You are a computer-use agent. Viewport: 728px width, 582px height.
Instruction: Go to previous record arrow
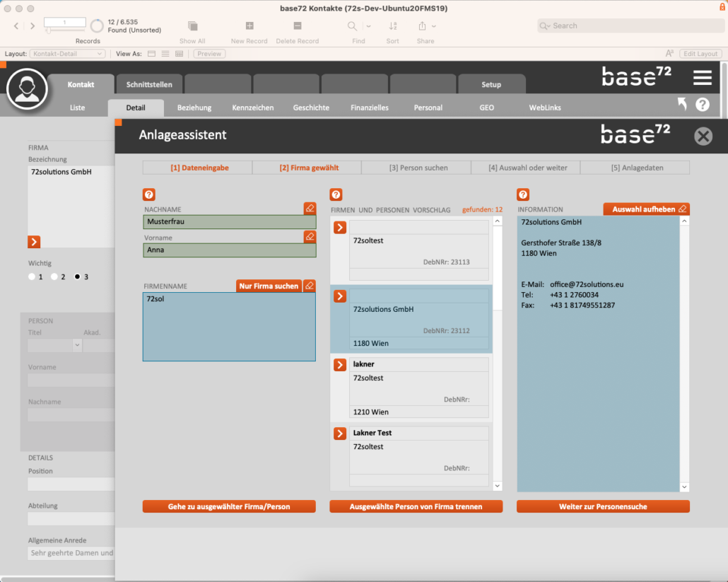coord(16,26)
